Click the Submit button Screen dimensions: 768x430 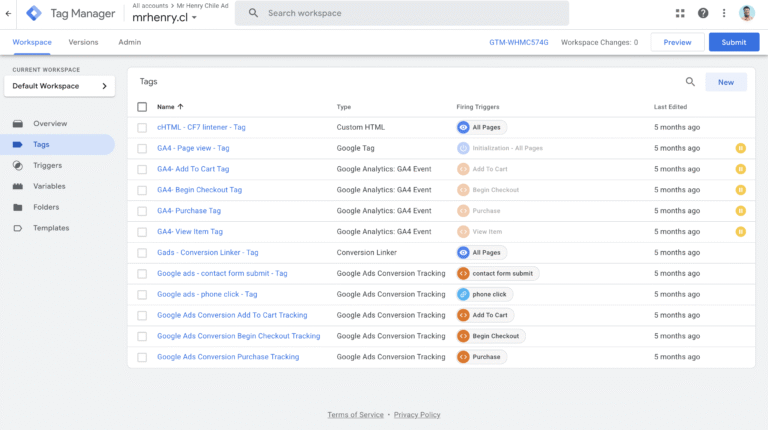tap(733, 42)
